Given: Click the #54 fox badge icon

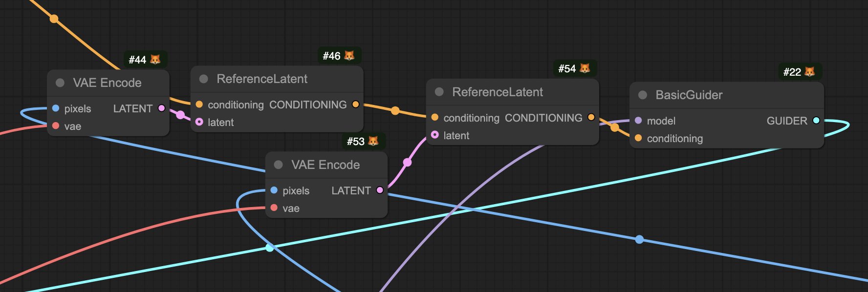Looking at the screenshot, I should pos(585,68).
